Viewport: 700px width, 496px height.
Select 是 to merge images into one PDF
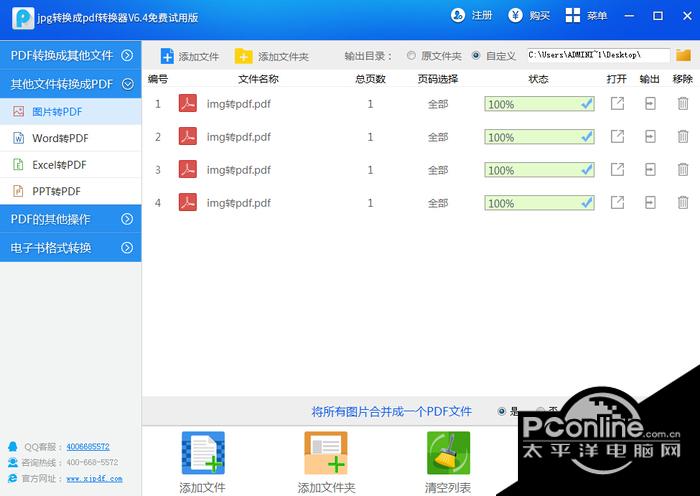[x=501, y=411]
